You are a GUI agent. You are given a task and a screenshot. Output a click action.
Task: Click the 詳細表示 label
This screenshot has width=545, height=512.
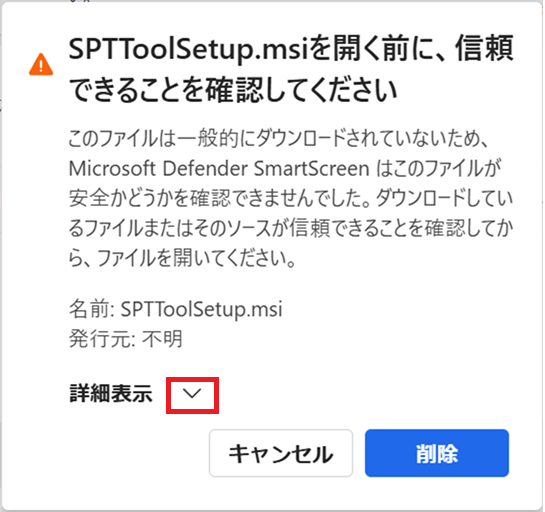(x=111, y=393)
